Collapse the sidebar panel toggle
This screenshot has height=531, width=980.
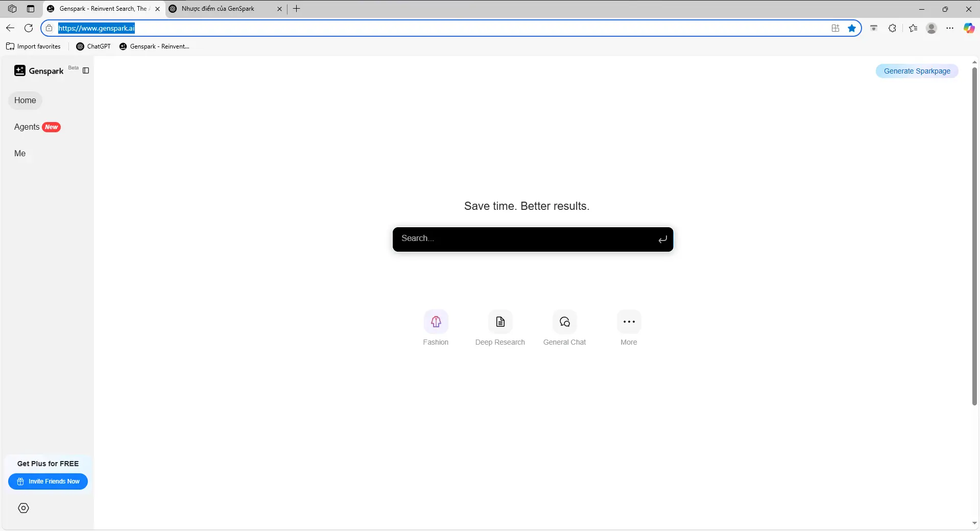[86, 70]
